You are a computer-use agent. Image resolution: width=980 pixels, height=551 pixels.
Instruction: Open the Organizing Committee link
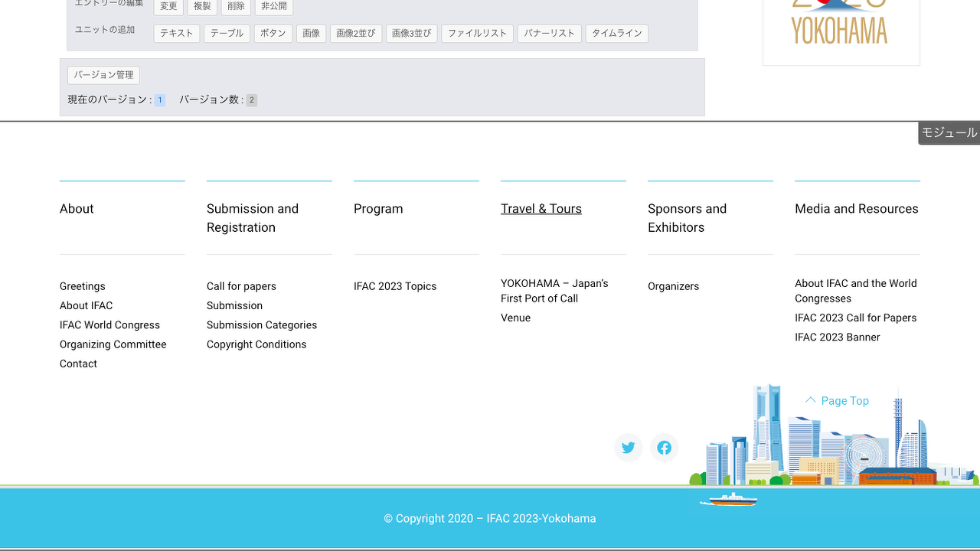pos(113,344)
